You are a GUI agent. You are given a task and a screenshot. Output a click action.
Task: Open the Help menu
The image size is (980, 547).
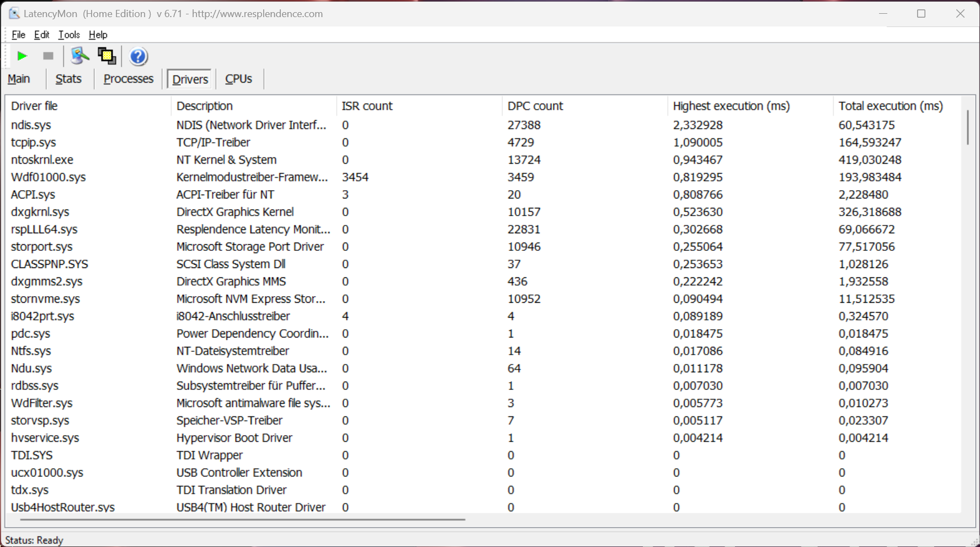tap(98, 35)
